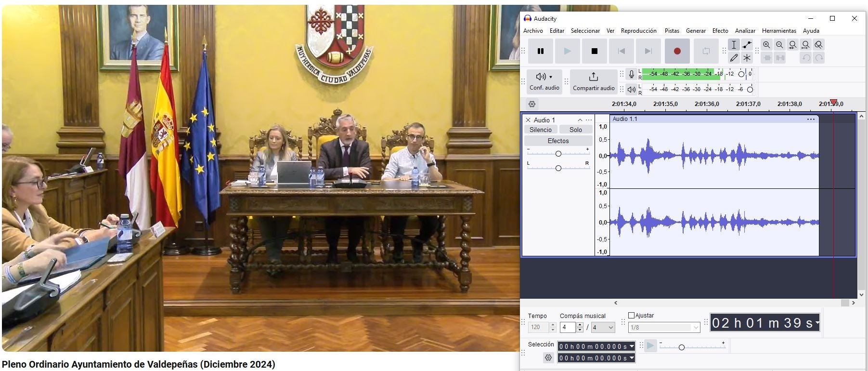Toggle Silencio on Audio 1
Image resolution: width=868 pixels, height=371 pixels.
[x=541, y=130]
